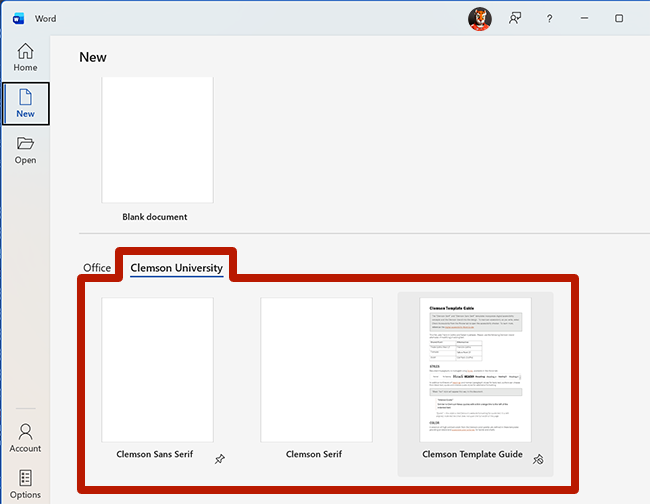Select the New document sidebar item

pos(25,104)
